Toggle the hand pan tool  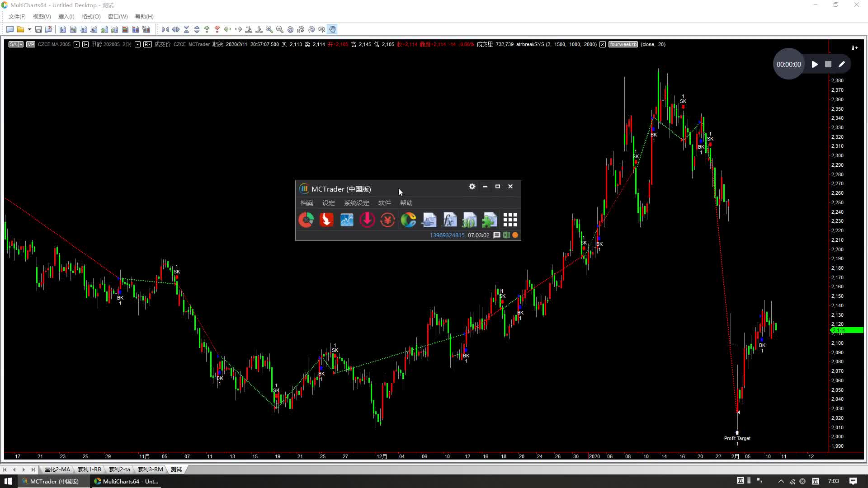332,29
